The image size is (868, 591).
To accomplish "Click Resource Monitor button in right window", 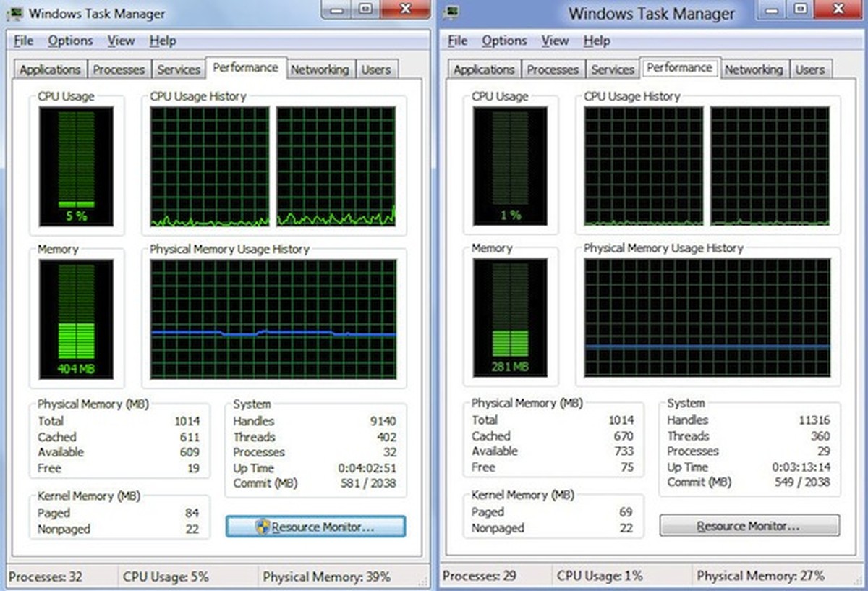I will tap(749, 525).
